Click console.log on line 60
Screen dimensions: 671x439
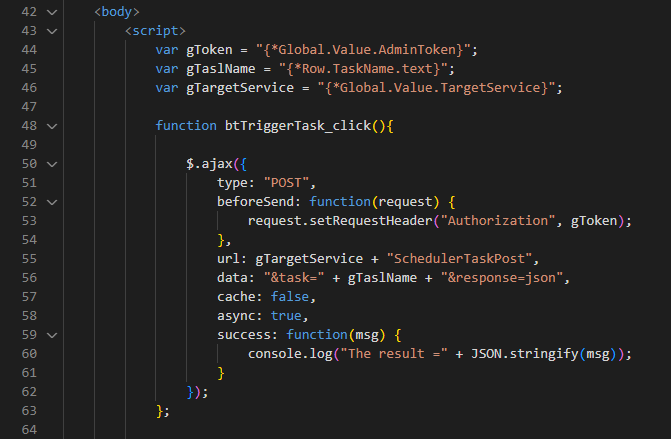tap(290, 353)
